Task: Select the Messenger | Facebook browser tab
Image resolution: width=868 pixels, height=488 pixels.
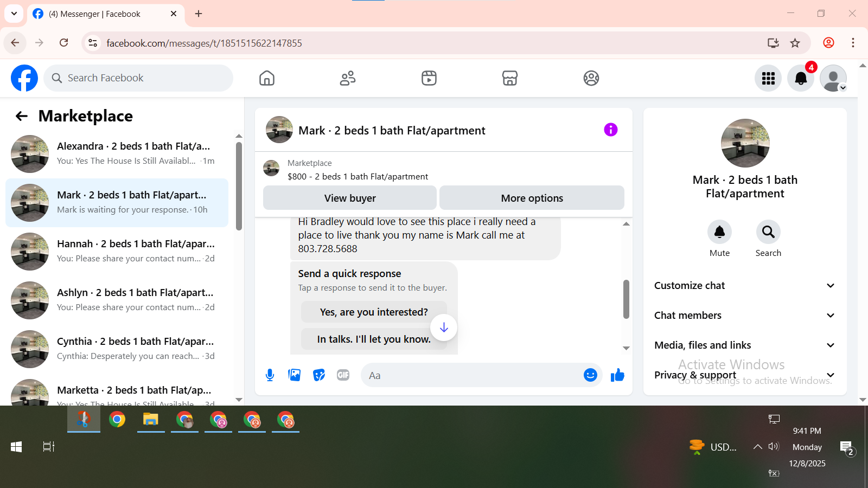Action: pyautogui.click(x=106, y=14)
